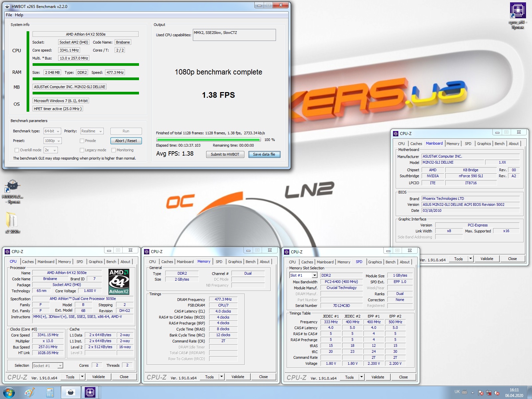Show hidden tray icons arrow
This screenshot has height=399, width=532.
pos(472,393)
